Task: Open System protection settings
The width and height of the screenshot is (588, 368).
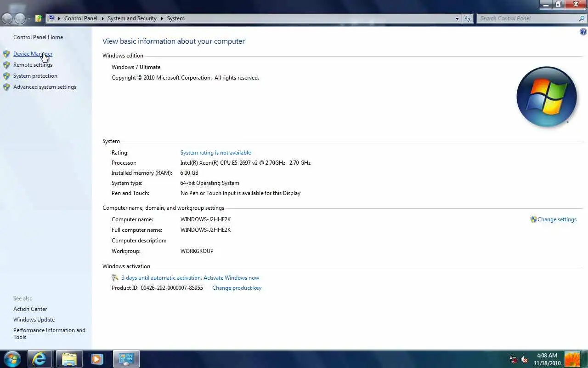Action: [35, 76]
